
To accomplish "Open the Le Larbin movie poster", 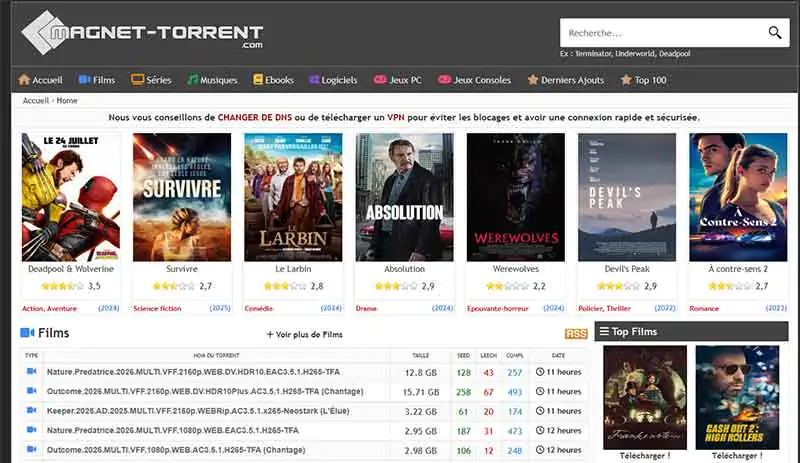I will [x=293, y=197].
